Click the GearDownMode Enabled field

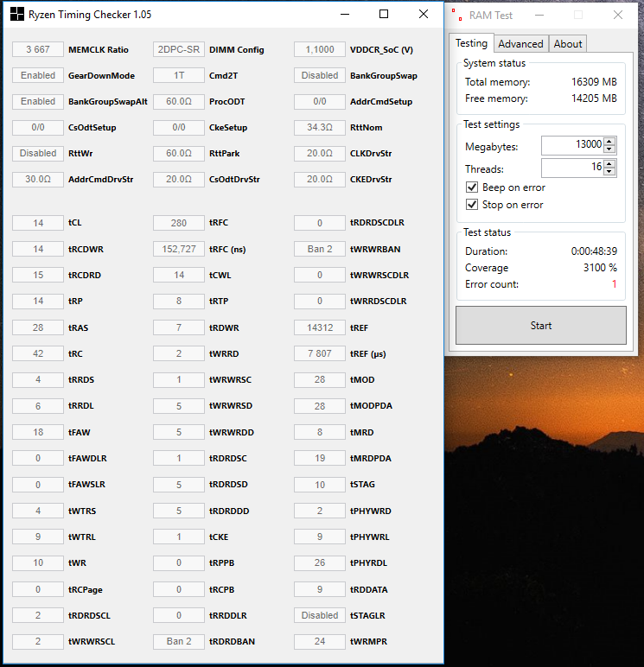point(38,75)
